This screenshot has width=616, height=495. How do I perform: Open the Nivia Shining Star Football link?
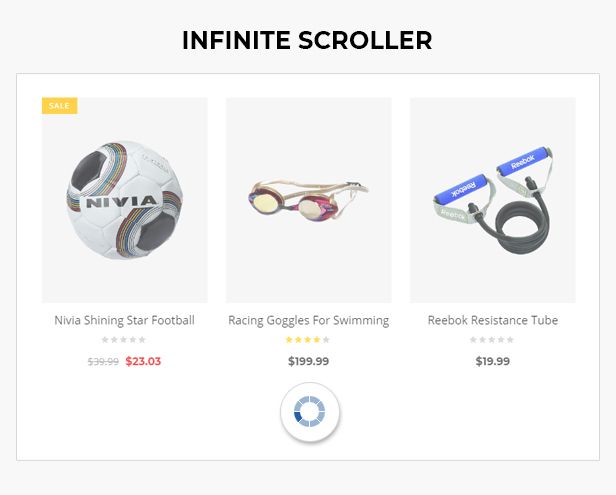[125, 321]
